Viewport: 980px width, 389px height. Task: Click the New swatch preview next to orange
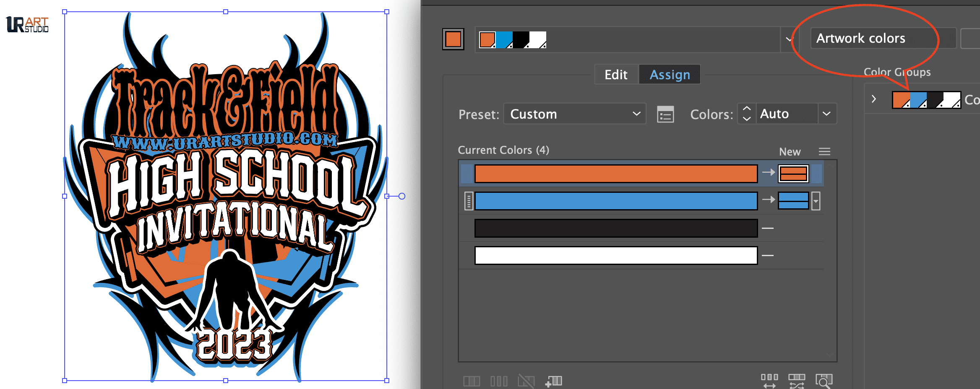pyautogui.click(x=793, y=174)
